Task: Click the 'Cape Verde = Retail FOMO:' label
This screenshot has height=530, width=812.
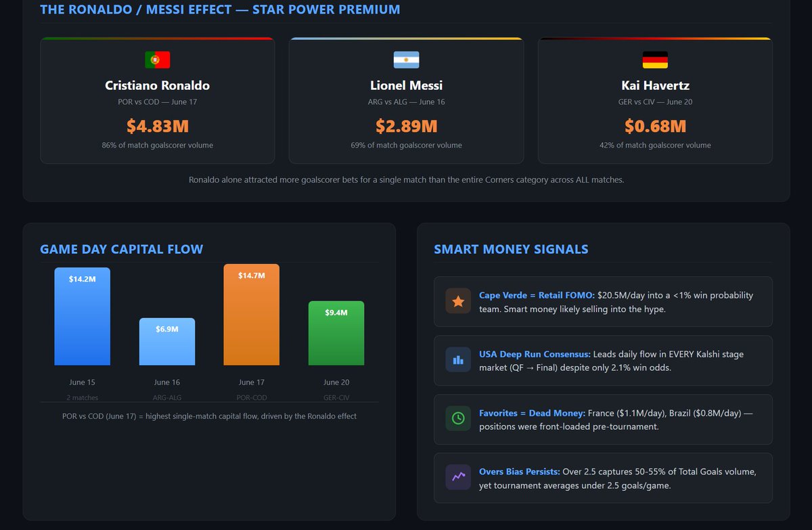Action: (537, 295)
